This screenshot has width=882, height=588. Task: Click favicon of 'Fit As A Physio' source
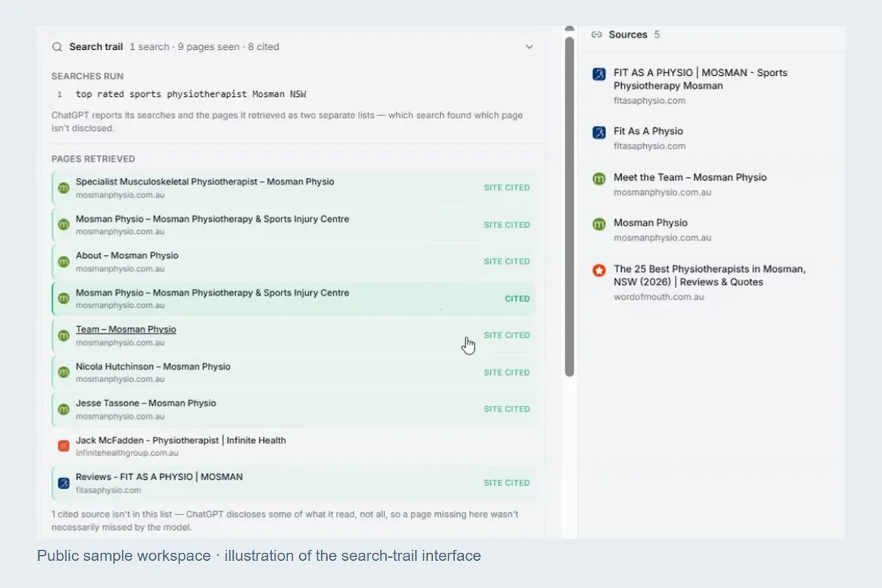pos(599,132)
